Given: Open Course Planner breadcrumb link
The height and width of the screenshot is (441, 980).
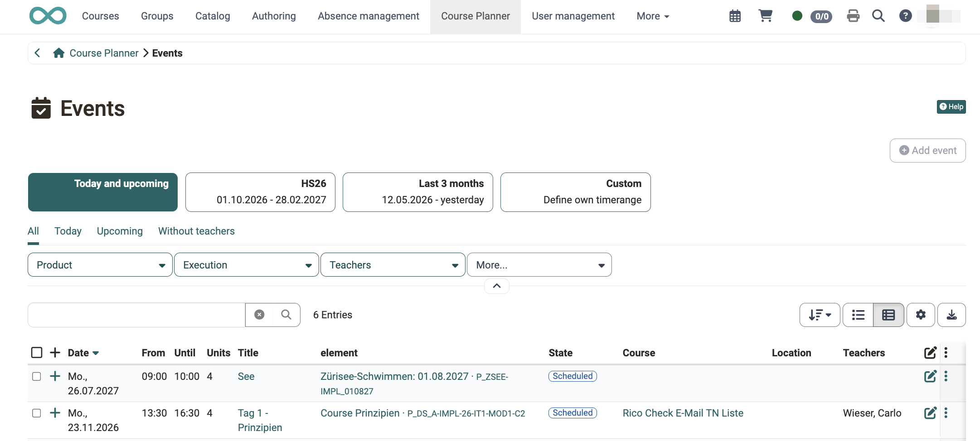Looking at the screenshot, I should (104, 53).
